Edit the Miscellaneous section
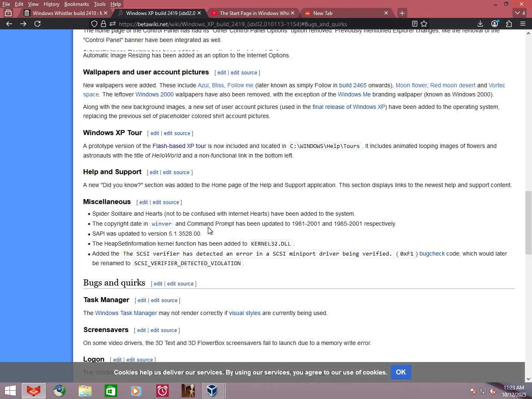The width and height of the screenshot is (532, 399). point(143,202)
